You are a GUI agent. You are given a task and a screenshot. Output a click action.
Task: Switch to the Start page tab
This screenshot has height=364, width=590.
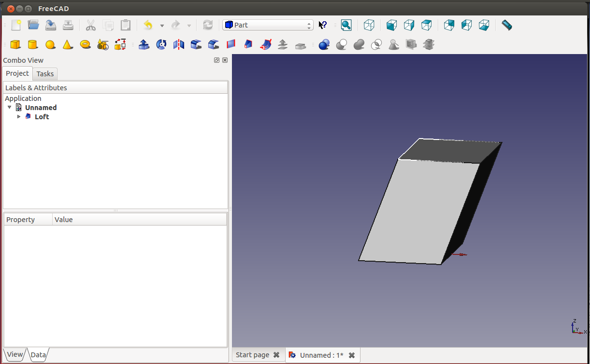tap(252, 355)
